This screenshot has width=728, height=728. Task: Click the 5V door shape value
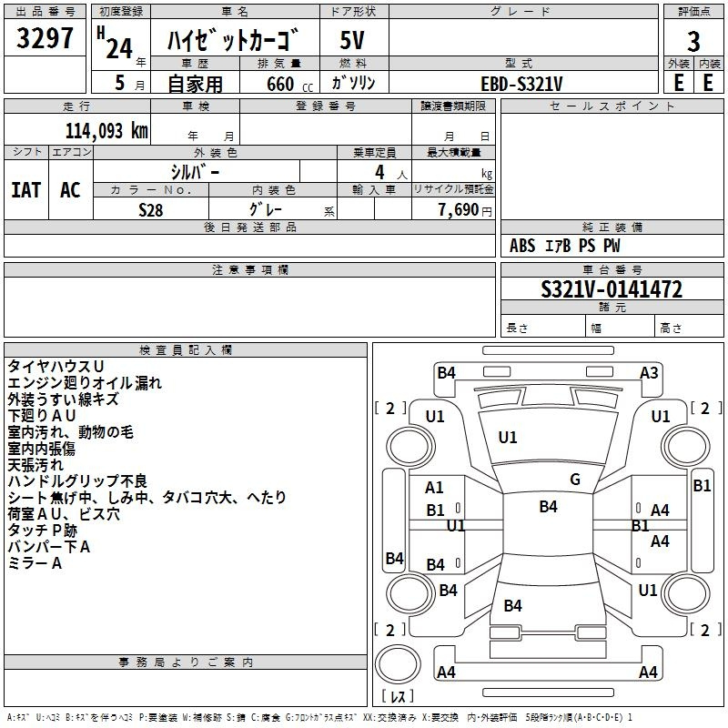(x=353, y=41)
